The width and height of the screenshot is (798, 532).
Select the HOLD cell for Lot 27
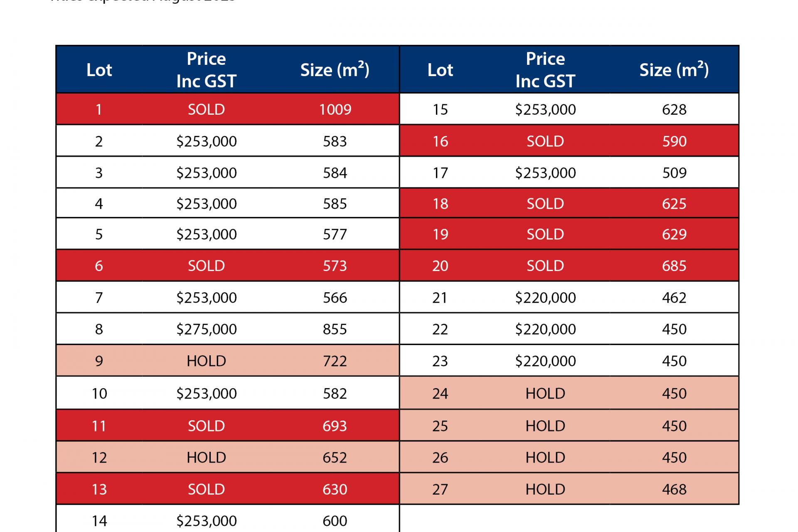pyautogui.click(x=545, y=489)
